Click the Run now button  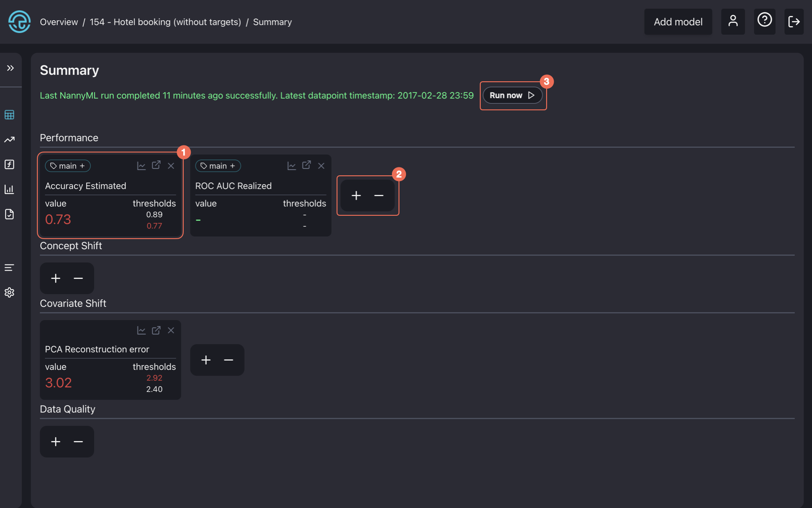512,95
